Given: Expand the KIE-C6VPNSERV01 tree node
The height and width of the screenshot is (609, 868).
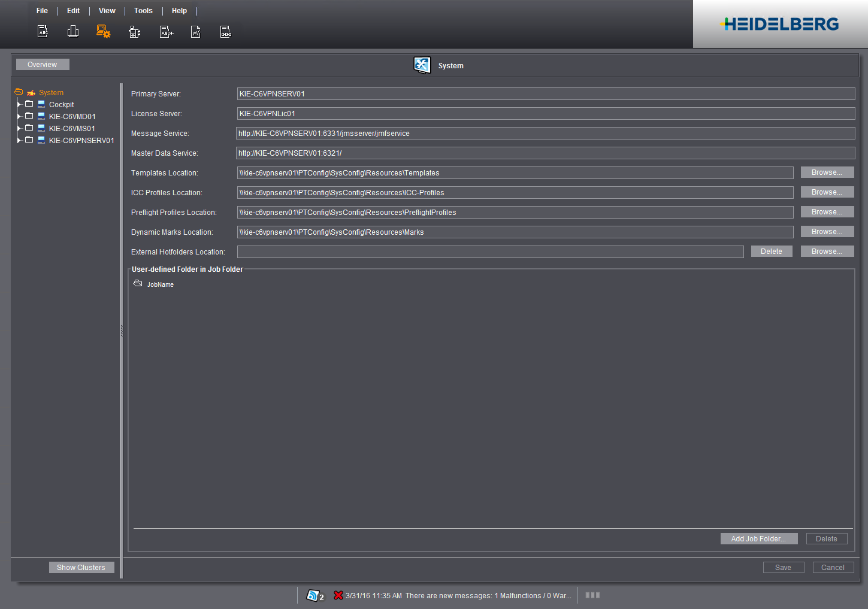Looking at the screenshot, I should 19,141.
